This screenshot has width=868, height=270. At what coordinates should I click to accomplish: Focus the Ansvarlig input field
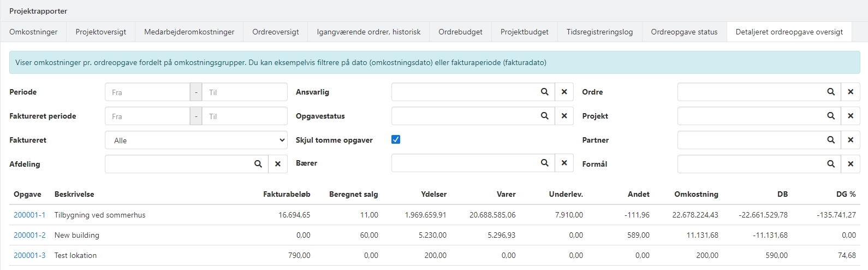pos(463,92)
